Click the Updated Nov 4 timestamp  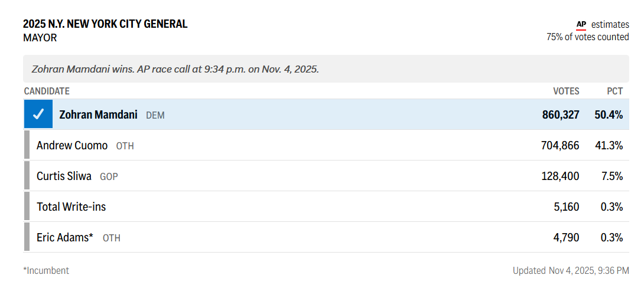coord(571,270)
